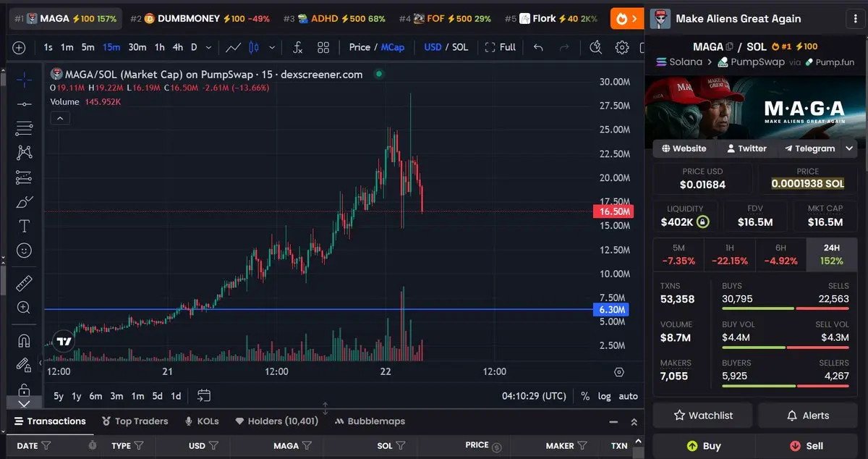This screenshot has width=868, height=459.
Task: Open the emoji icons tool
Action: tap(24, 250)
